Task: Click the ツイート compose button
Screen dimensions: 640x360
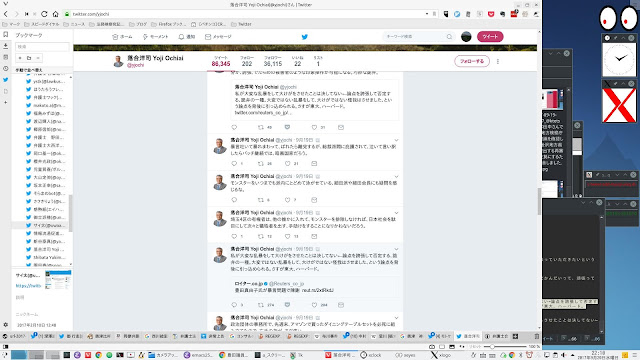Action: tap(490, 37)
